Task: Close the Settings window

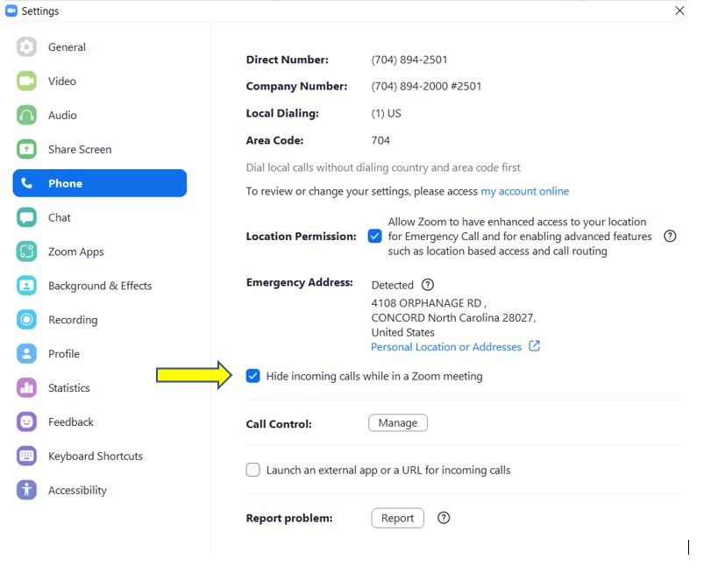Action: (679, 11)
